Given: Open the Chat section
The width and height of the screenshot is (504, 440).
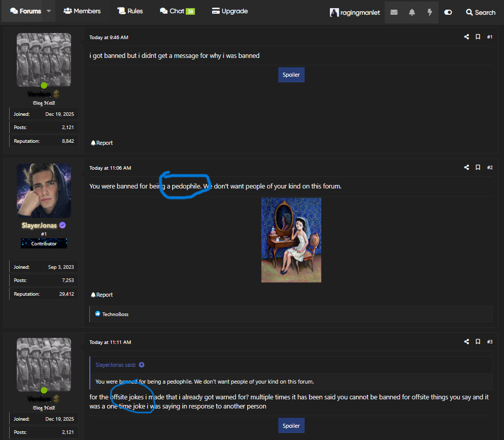Looking at the screenshot, I should coord(177,11).
